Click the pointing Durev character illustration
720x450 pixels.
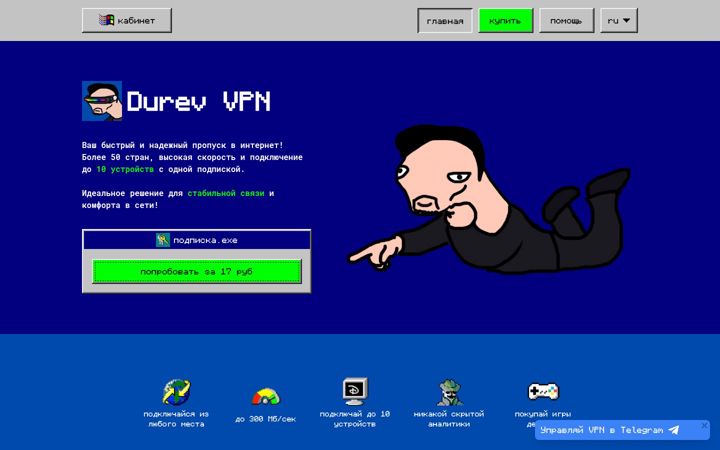[489, 199]
